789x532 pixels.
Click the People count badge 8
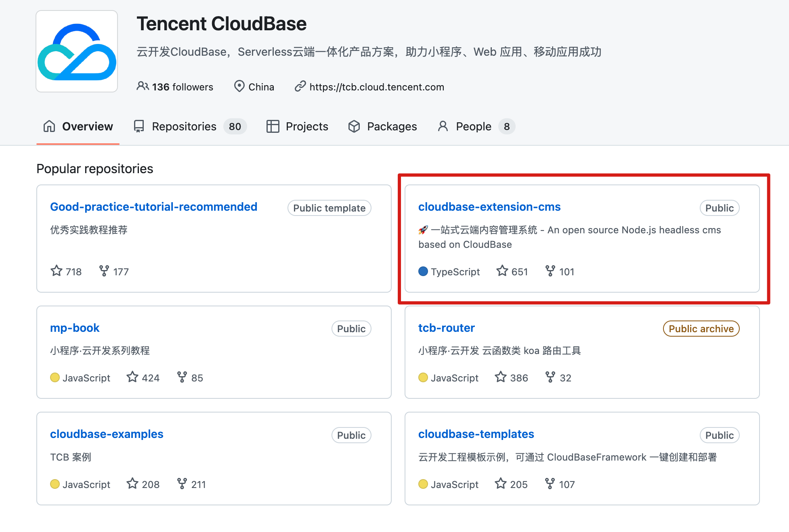coord(507,127)
